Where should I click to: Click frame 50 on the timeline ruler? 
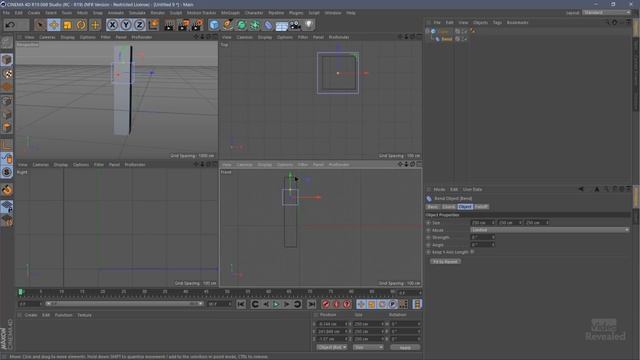click(227, 292)
